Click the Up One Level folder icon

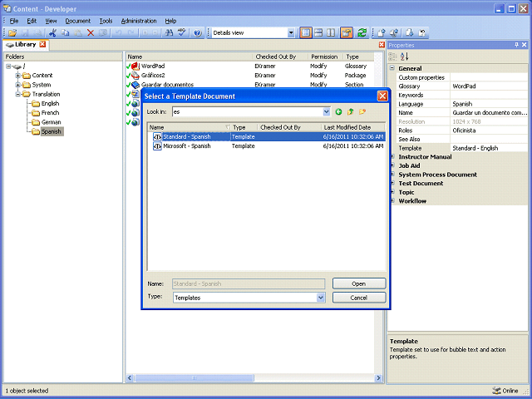350,111
